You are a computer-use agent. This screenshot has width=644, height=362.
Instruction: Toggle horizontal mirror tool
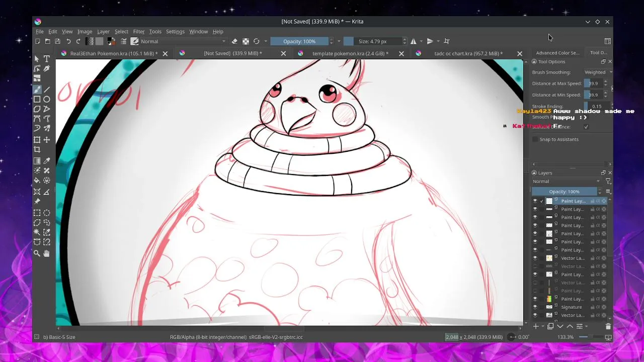(414, 41)
